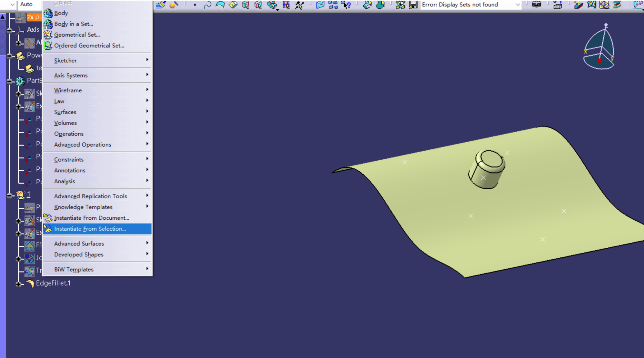
Task: Choose Instantiate From Selection menu entry
Action: pyautogui.click(x=90, y=229)
